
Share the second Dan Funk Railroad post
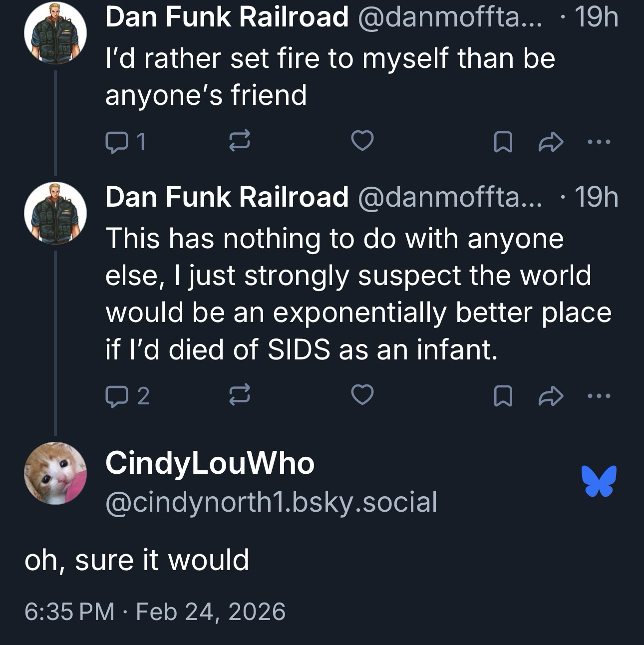[x=551, y=397]
